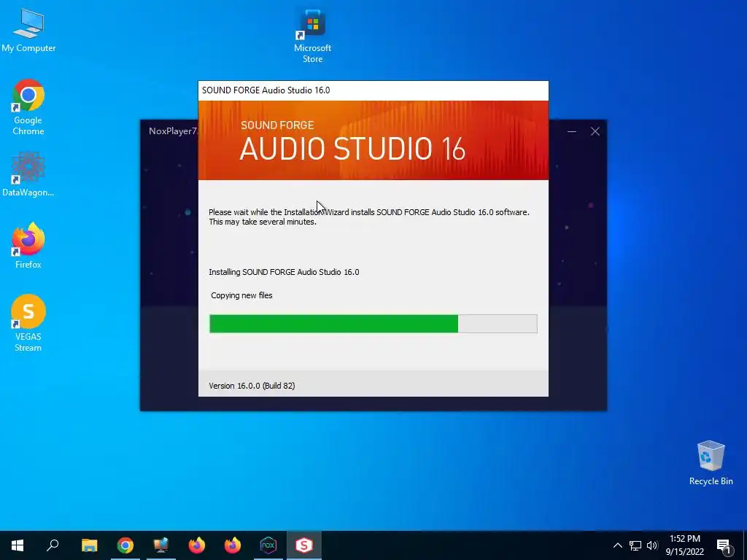This screenshot has height=560, width=747.
Task: Switch to NoxPlayer in the taskbar
Action: tap(268, 545)
